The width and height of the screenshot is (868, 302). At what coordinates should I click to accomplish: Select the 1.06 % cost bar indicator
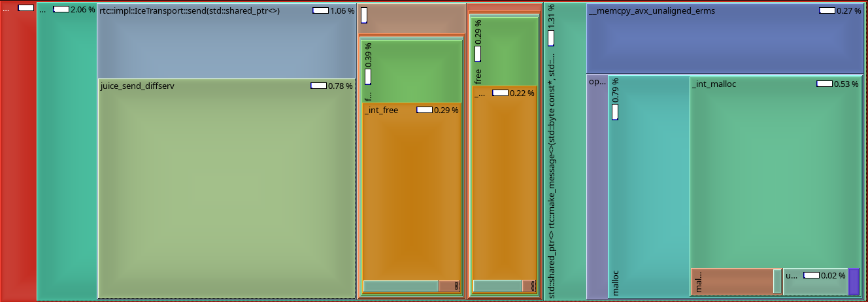pyautogui.click(x=321, y=11)
